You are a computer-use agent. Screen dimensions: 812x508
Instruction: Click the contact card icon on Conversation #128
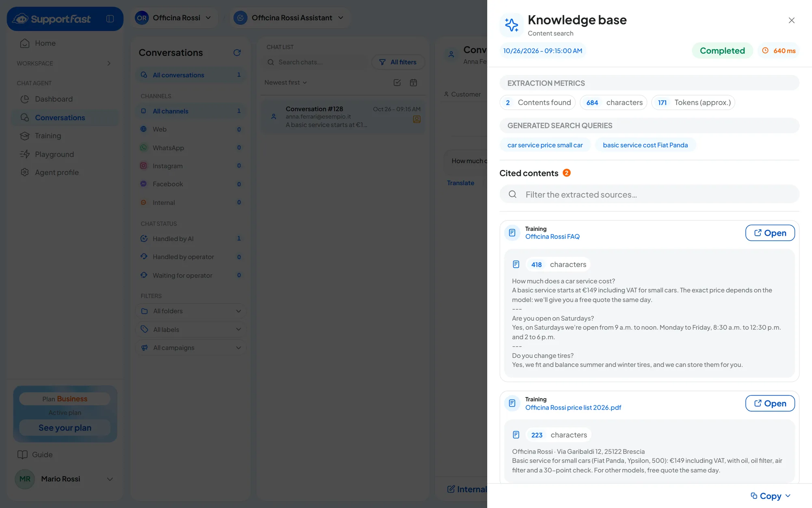click(x=417, y=119)
